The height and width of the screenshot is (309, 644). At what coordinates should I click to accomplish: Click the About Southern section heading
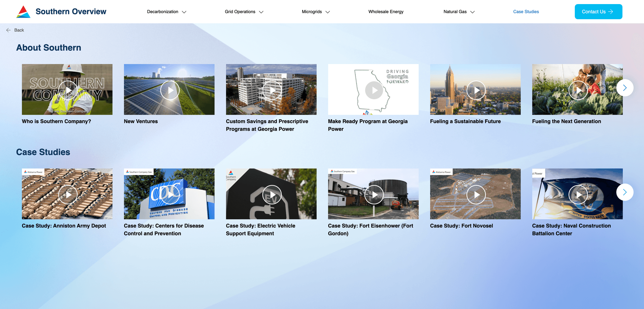[x=49, y=48]
